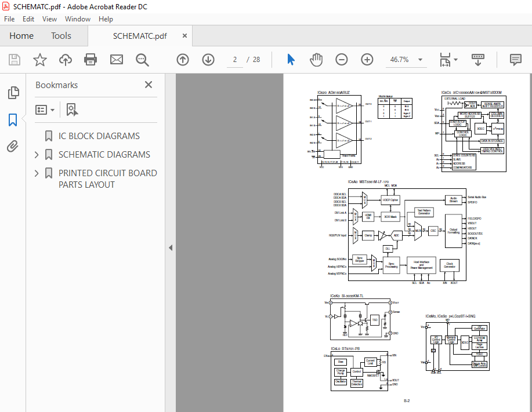This screenshot has height=412, width=532.
Task: Expand the SCHEMATIC DIAGRAMS bookmark
Action: tap(37, 155)
